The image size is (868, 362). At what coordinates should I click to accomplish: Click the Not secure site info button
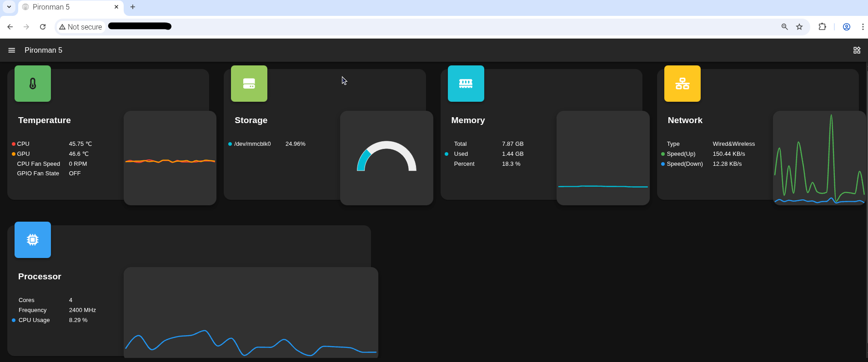pyautogui.click(x=80, y=27)
